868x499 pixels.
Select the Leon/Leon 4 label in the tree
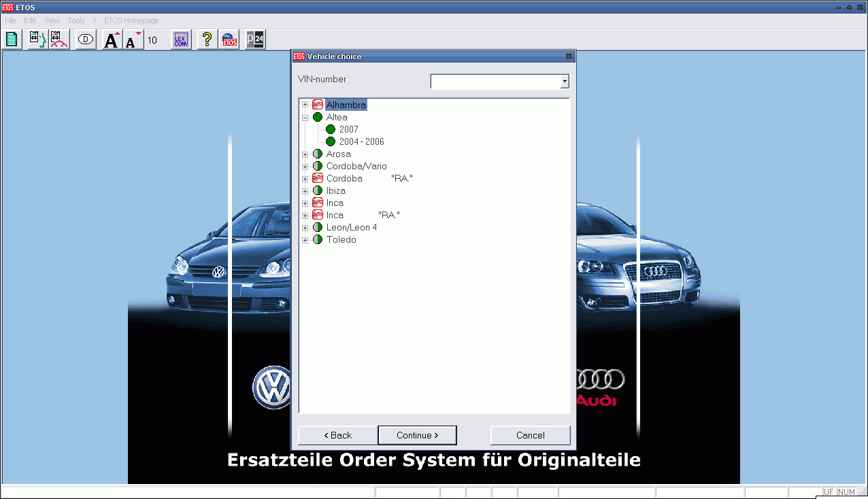(352, 227)
